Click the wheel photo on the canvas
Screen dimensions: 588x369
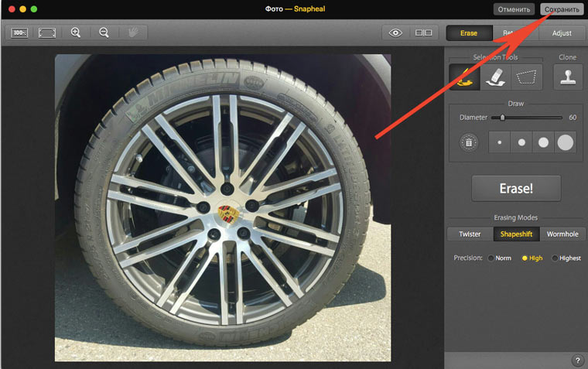click(x=223, y=208)
